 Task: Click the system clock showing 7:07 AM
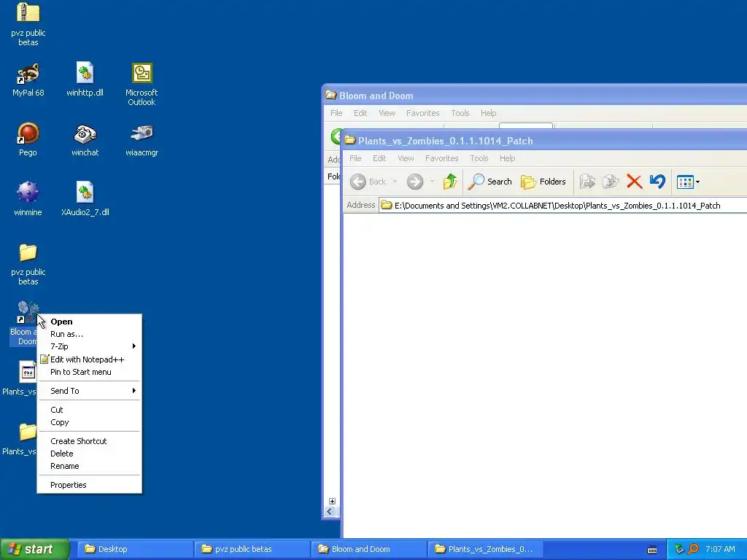[x=720, y=549]
